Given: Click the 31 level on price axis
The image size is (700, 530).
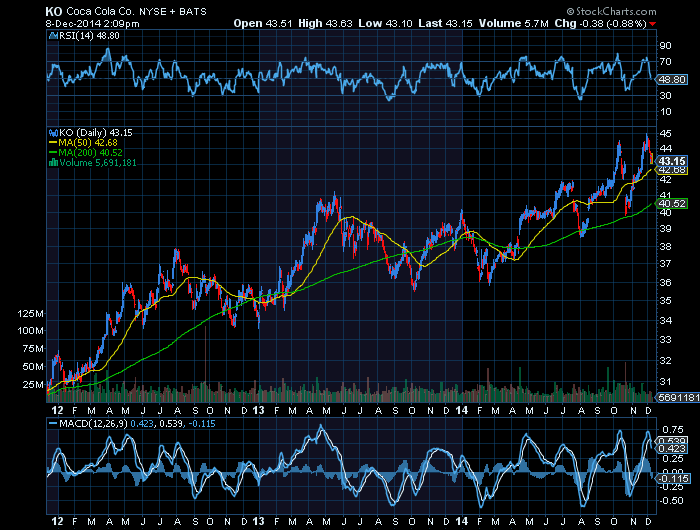Looking at the screenshot, I should click(665, 382).
